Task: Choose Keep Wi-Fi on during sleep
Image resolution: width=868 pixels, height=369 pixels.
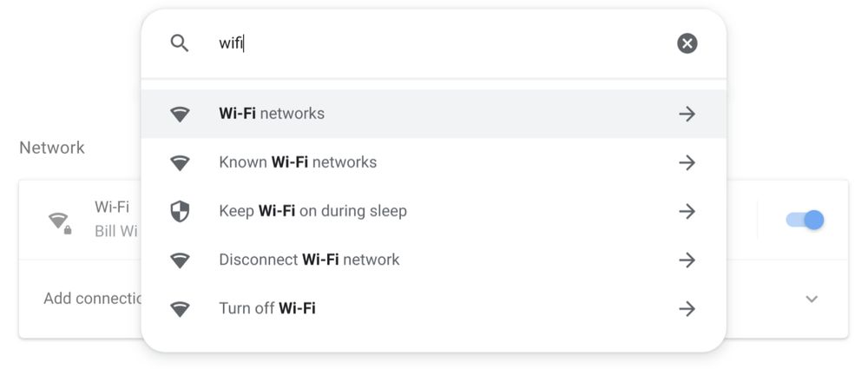Action: pyautogui.click(x=312, y=211)
